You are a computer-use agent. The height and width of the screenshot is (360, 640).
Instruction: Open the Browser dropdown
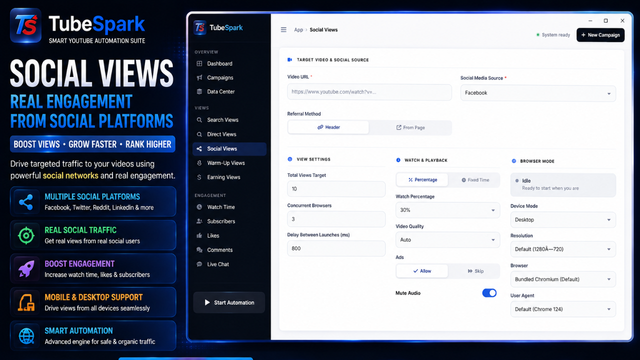point(563,279)
